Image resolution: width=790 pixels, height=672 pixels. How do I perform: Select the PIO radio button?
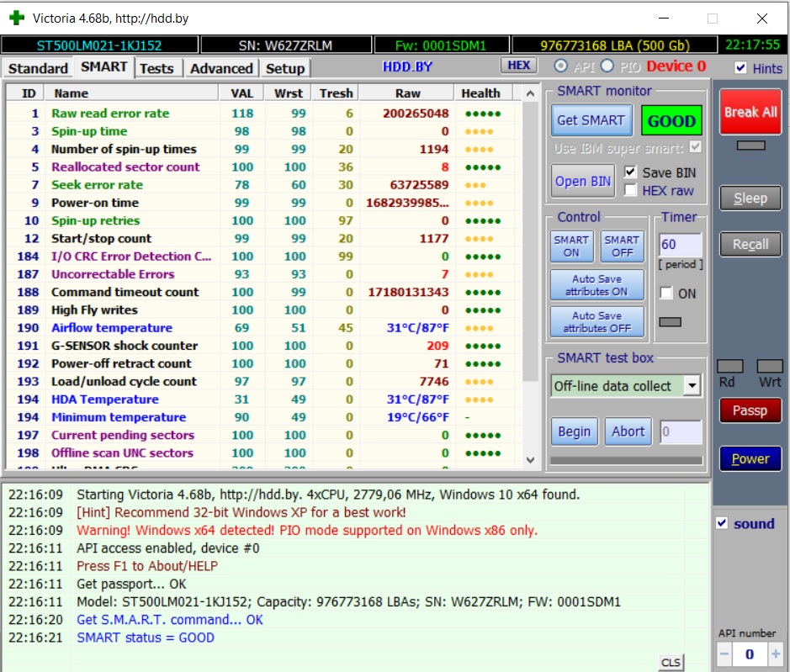coord(608,66)
